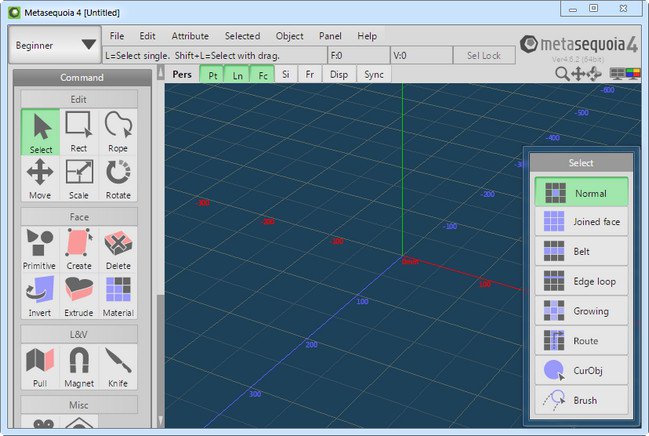
Task: Open the Selected menu
Action: point(242,36)
